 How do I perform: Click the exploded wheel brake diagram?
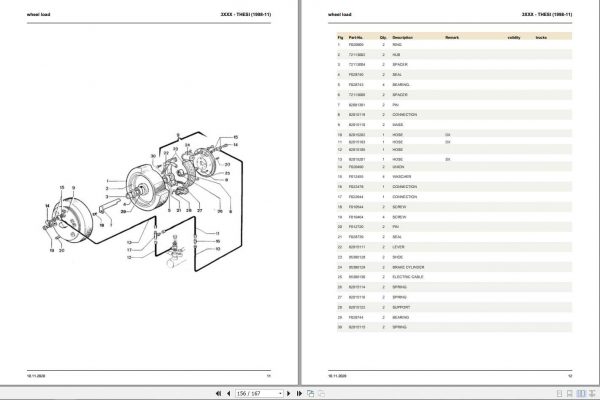point(143,202)
